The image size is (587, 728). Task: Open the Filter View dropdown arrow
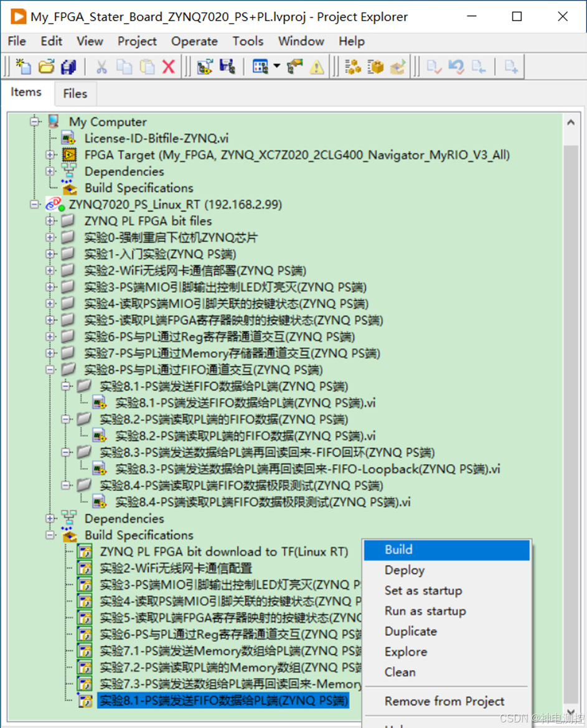(277, 67)
